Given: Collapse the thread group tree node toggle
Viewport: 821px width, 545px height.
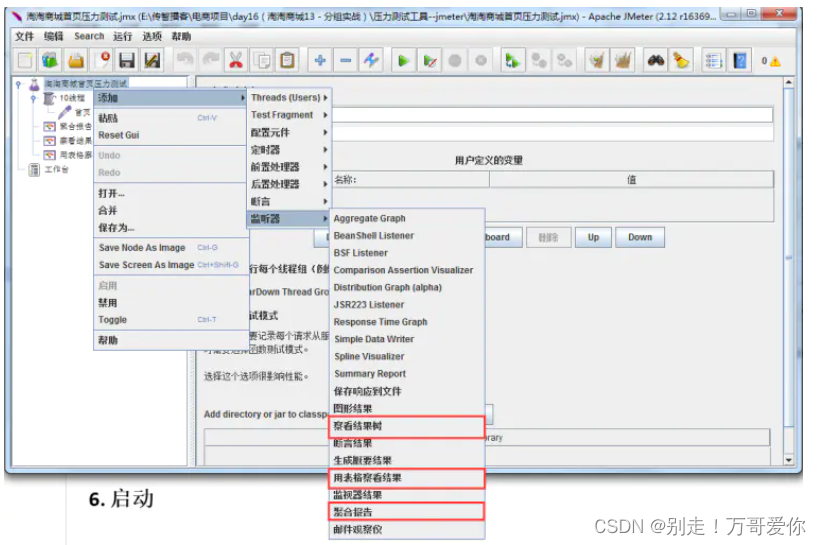Looking at the screenshot, I should pyautogui.click(x=34, y=98).
